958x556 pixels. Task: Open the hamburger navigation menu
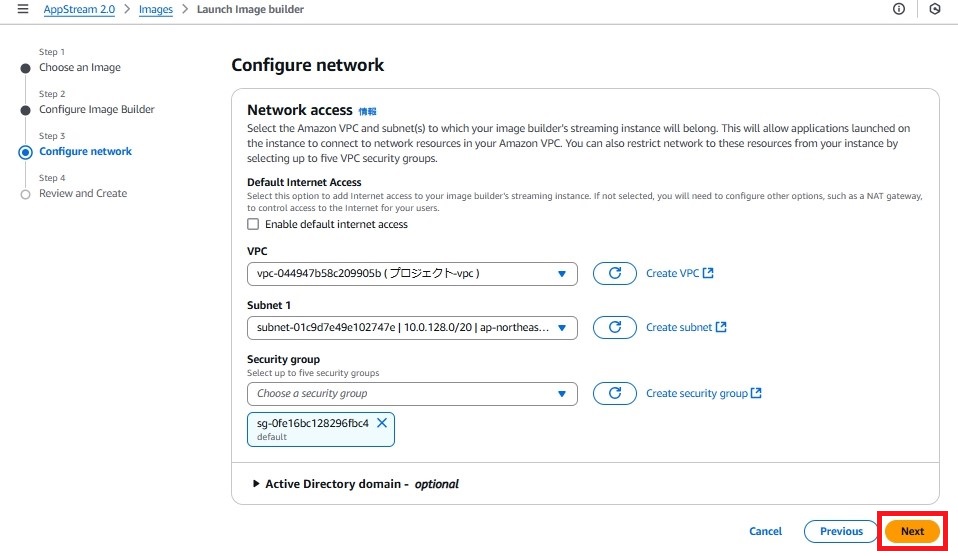[23, 9]
